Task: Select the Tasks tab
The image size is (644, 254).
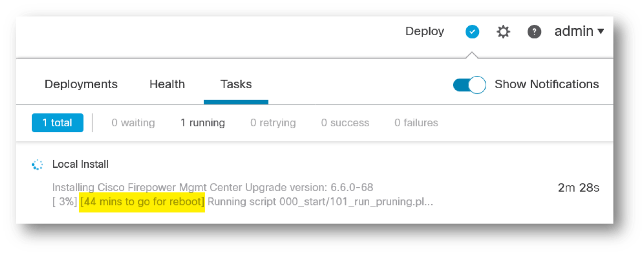Action: [x=236, y=84]
